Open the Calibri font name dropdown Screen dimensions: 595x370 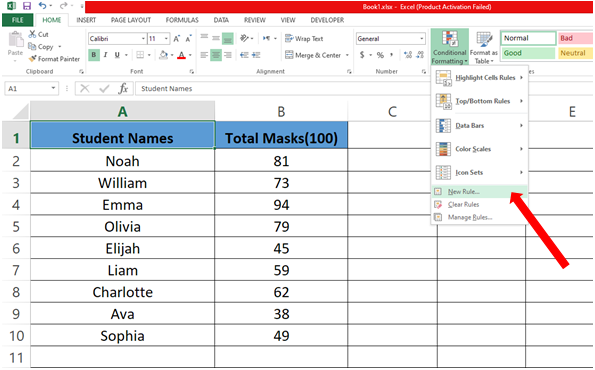tap(143, 39)
